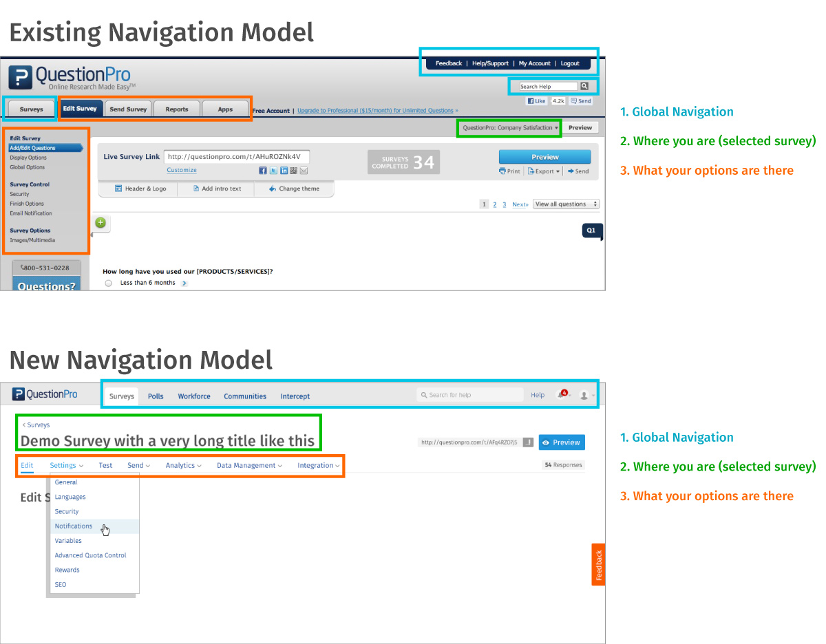This screenshot has width=826, height=644.
Task: Open the Export dropdown
Action: (544, 171)
